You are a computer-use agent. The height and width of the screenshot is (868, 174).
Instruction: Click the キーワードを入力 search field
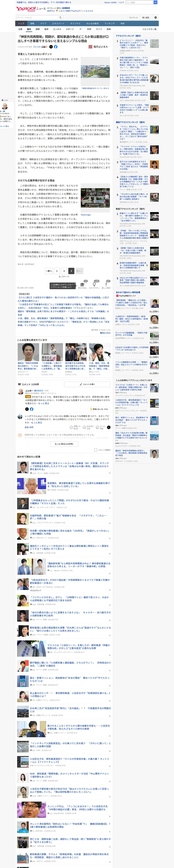tap(38, 18)
